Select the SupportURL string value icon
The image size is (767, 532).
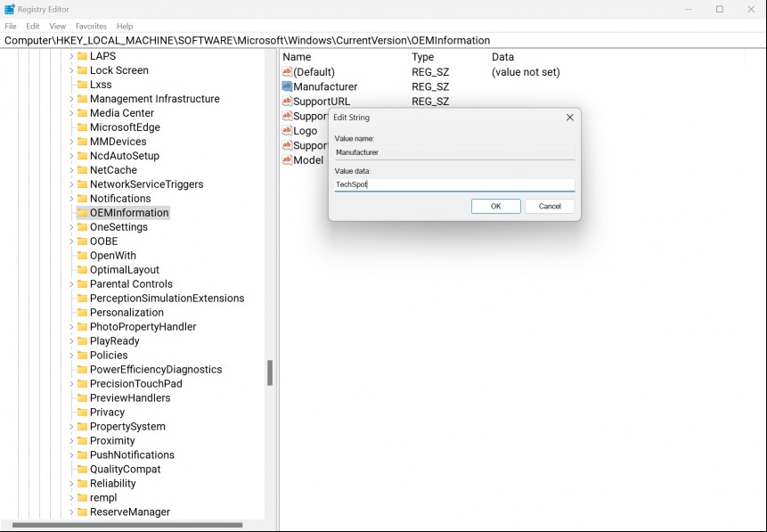(x=287, y=102)
